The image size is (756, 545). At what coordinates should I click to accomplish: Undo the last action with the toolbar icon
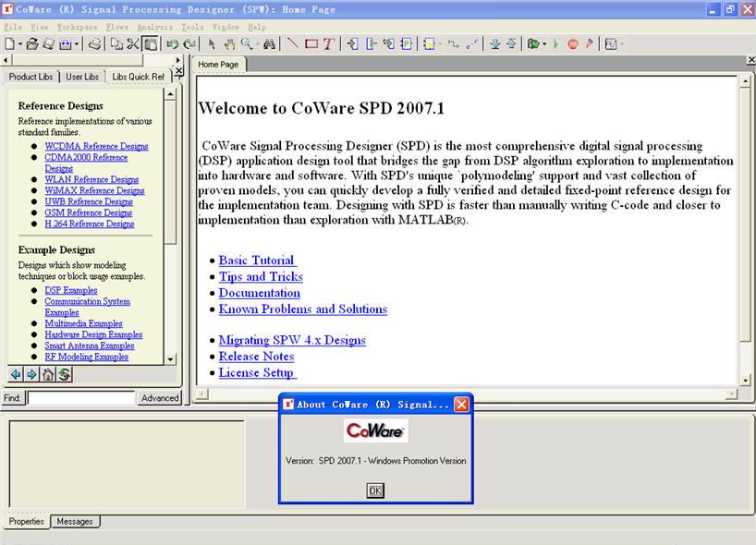point(172,44)
